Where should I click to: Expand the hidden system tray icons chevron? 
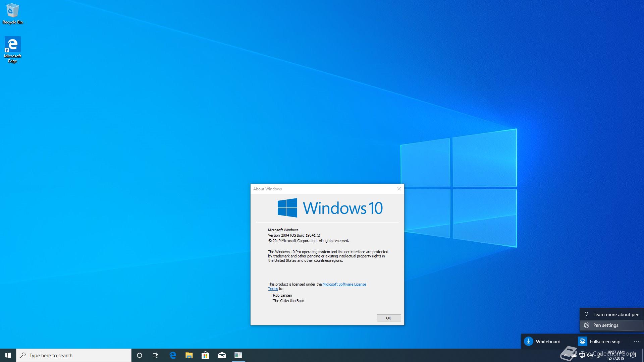(x=566, y=355)
